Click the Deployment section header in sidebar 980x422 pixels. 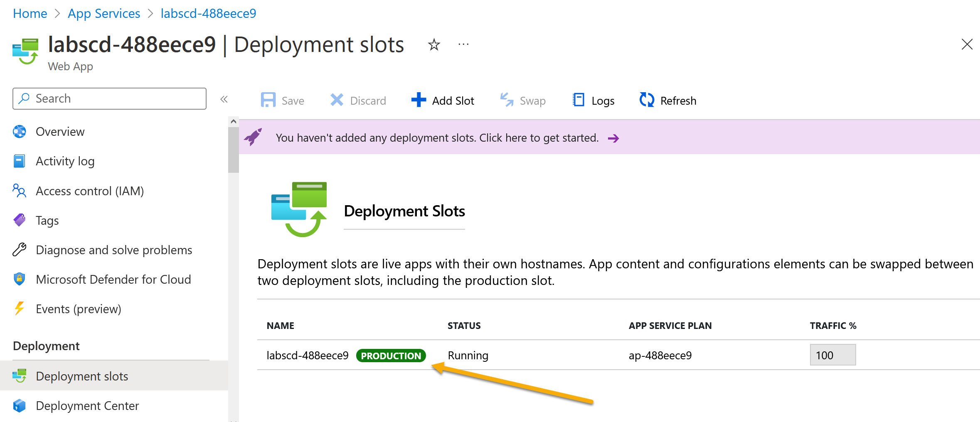coord(46,346)
